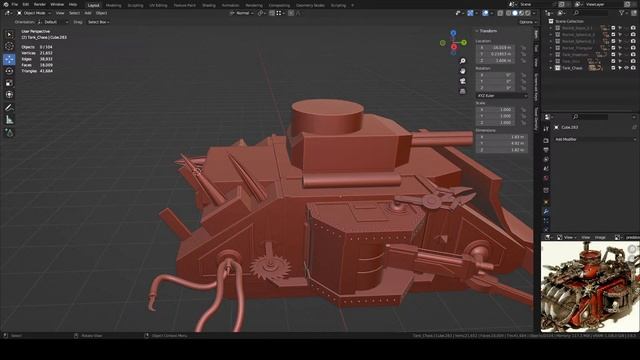Open the Modifier wrench properties tab
Screen dimensions: 640x360
[546, 211]
